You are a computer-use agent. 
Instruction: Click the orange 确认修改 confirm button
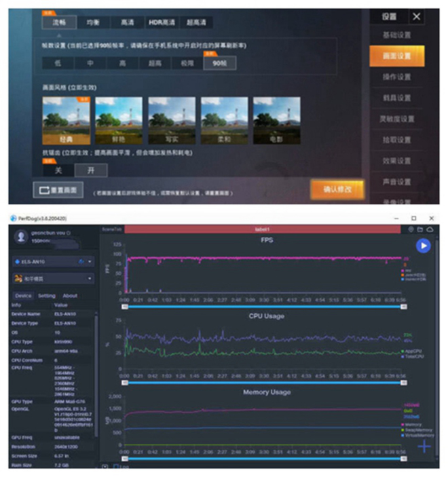[337, 189]
